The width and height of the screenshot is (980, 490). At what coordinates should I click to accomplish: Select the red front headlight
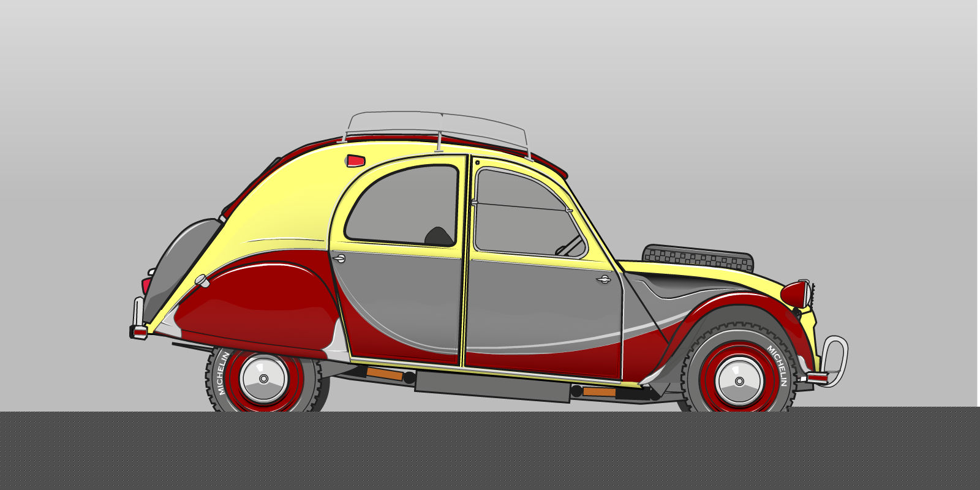click(x=794, y=295)
